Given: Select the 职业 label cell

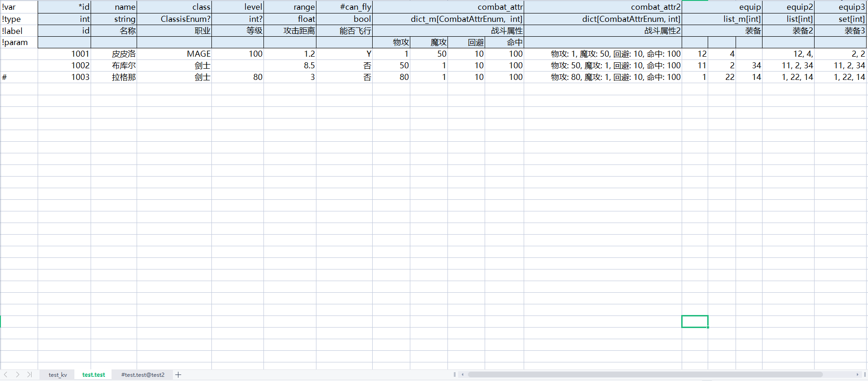Looking at the screenshot, I should [x=174, y=31].
